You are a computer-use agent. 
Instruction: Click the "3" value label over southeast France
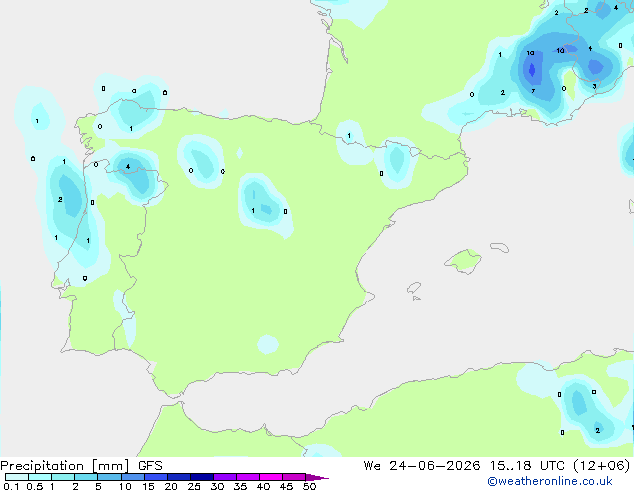tap(594, 86)
